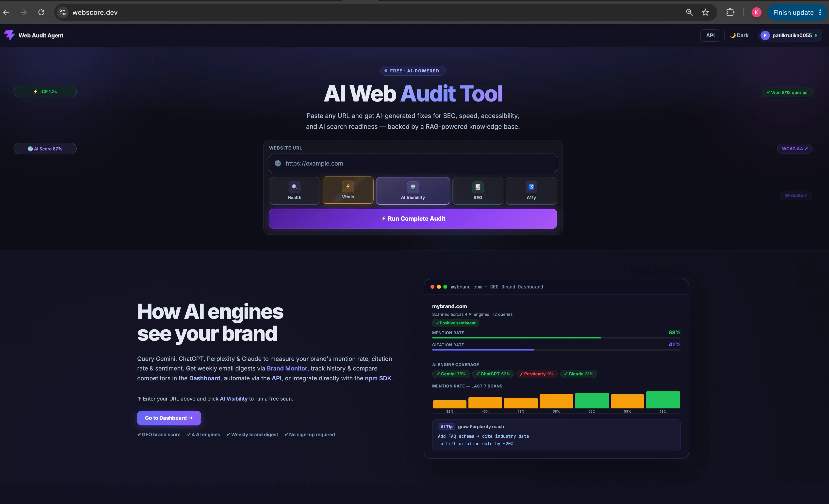Click the Won 8/12 queries badge
The width and height of the screenshot is (829, 504).
[x=787, y=93]
